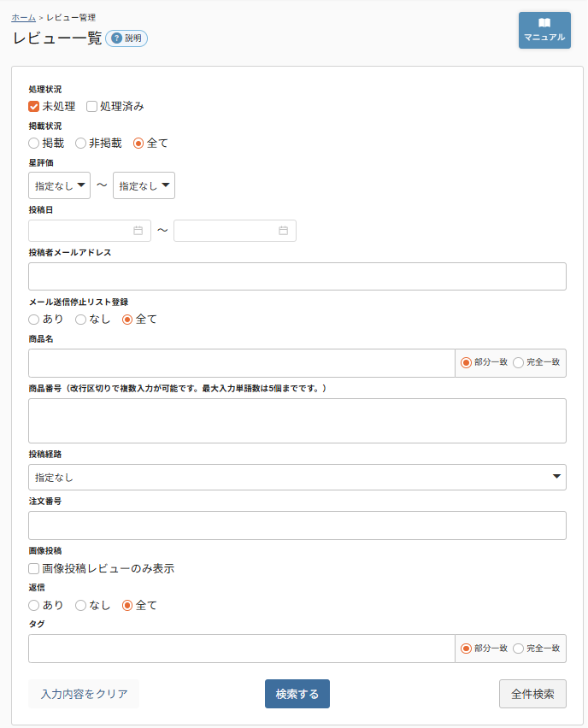588x728 pixels.
Task: Open the first 星評価 dropdown
Action: (x=59, y=185)
